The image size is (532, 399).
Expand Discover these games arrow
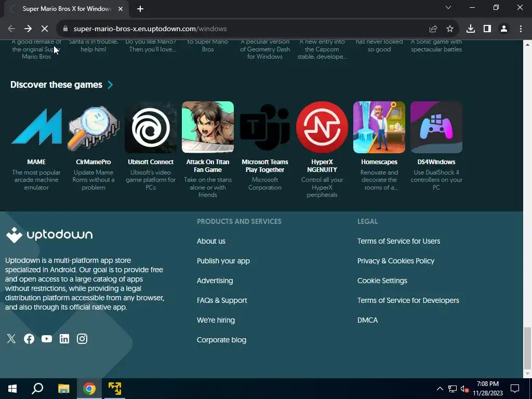tap(110, 85)
